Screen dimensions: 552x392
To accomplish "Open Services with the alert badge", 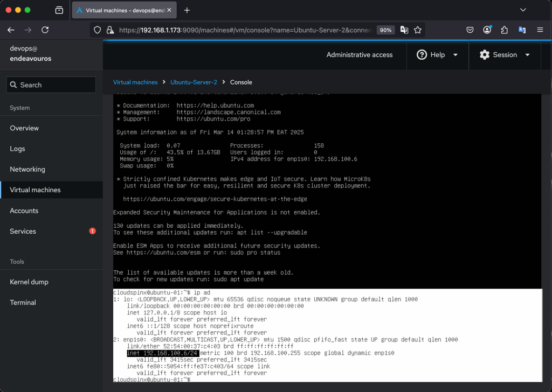I will click(23, 231).
